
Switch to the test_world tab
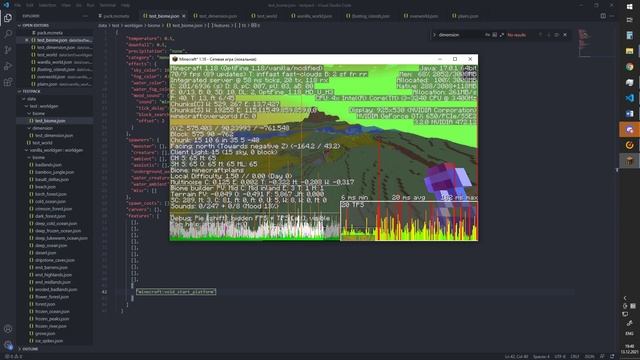(x=264, y=16)
